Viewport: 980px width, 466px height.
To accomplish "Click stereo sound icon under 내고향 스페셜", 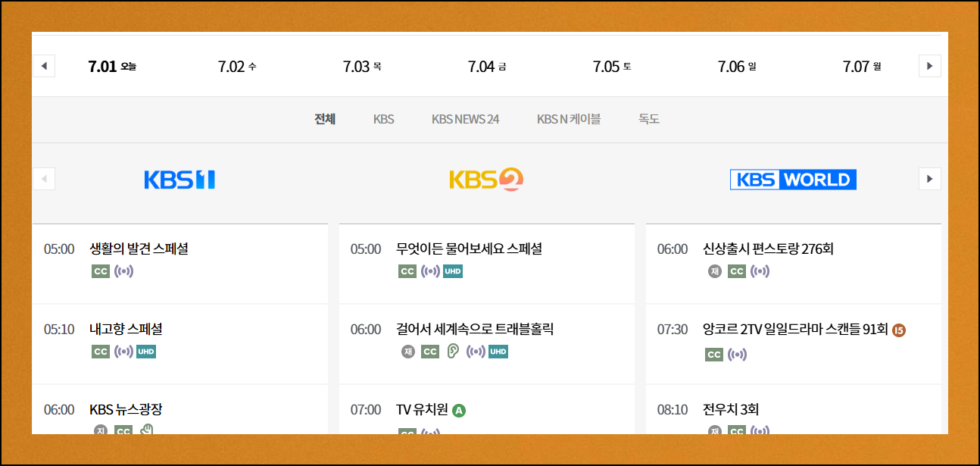I will (x=123, y=352).
